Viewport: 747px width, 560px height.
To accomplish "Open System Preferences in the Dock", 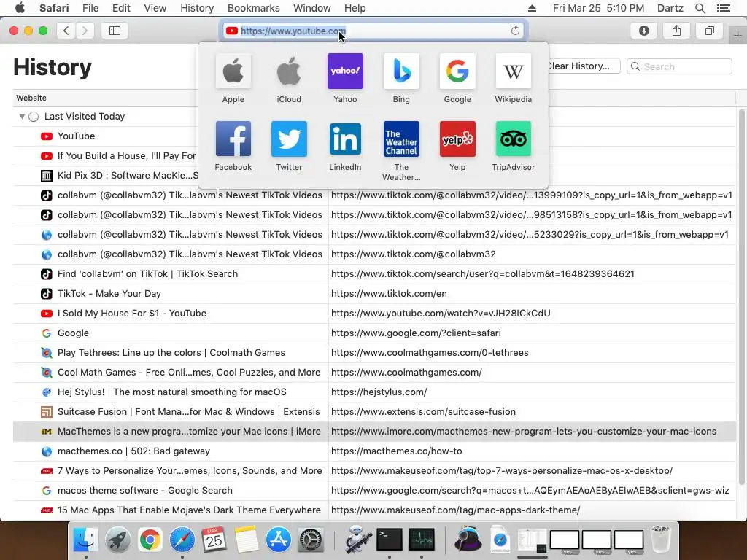I will (311, 540).
